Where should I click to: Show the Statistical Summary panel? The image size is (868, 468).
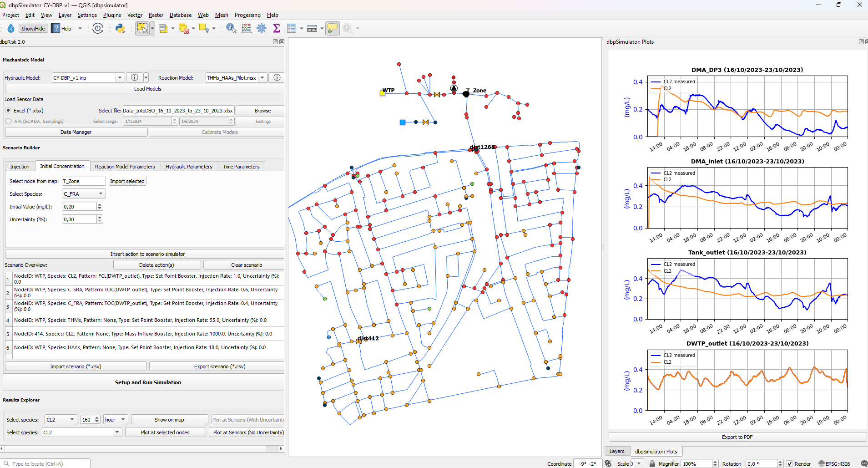[x=277, y=28]
